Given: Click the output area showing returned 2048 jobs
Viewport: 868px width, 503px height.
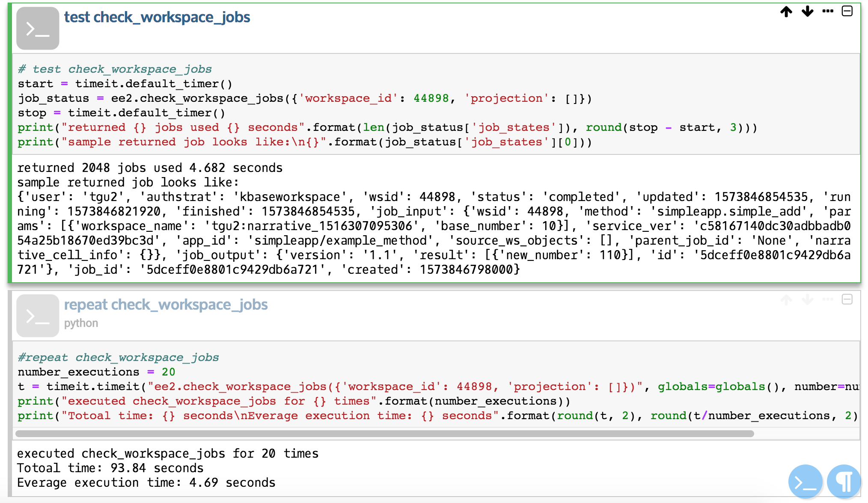Looking at the screenshot, I should tap(150, 168).
